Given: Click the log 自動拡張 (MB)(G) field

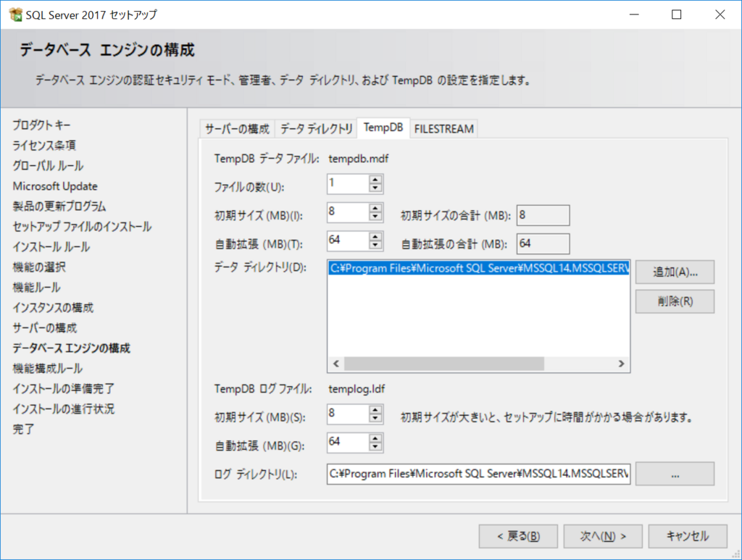Looking at the screenshot, I should [x=349, y=442].
